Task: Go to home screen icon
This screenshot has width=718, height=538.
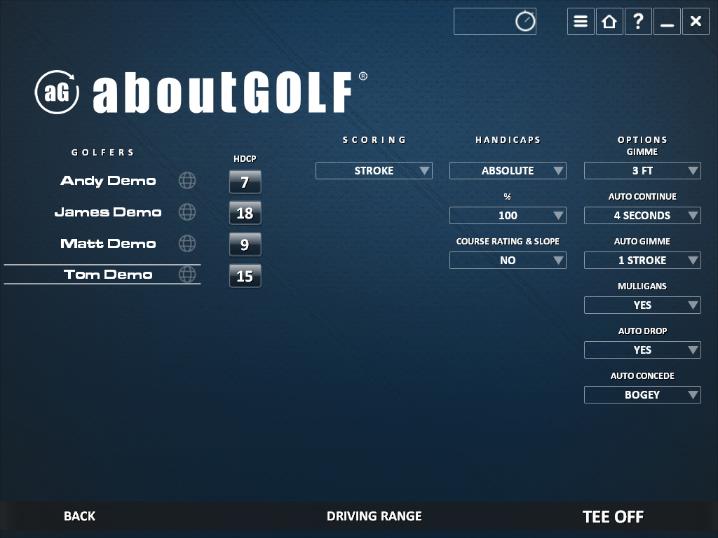Action: click(609, 22)
